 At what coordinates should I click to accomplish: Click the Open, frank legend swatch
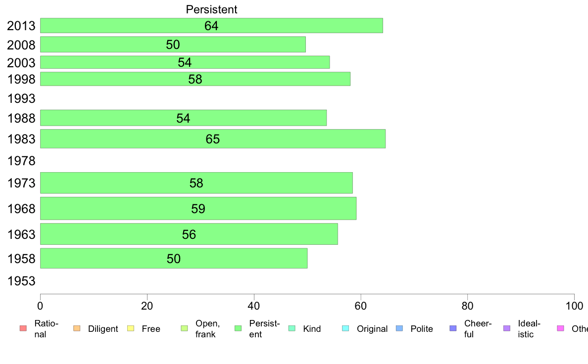184,328
